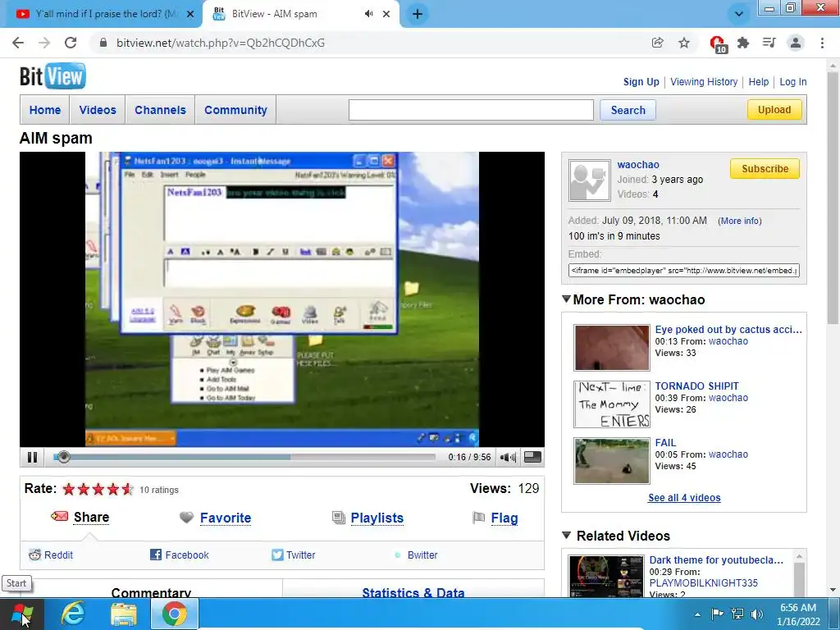Viewport: 840px width, 630px height.
Task: Rate video with the first star
Action: coord(69,489)
